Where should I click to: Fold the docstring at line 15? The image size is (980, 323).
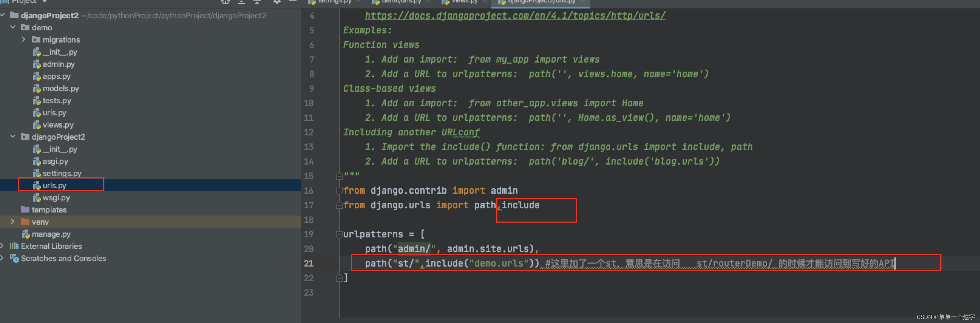339,176
